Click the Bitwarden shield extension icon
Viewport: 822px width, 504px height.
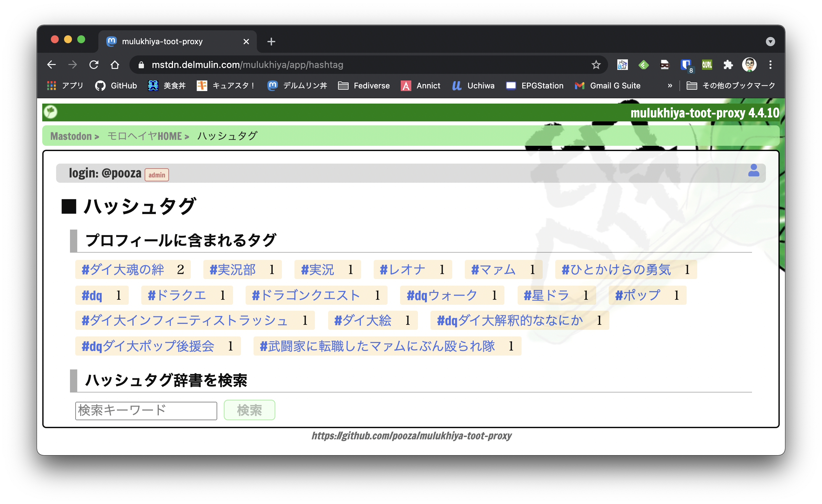pos(686,65)
